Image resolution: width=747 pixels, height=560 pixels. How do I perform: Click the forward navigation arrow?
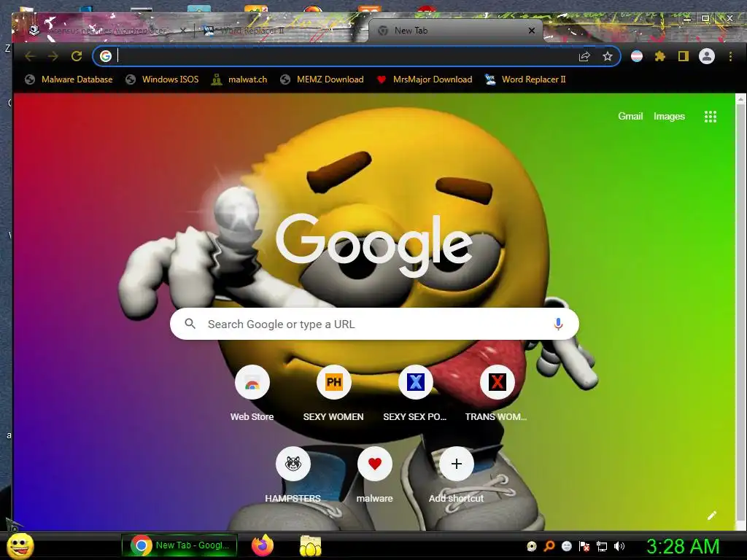coord(53,56)
